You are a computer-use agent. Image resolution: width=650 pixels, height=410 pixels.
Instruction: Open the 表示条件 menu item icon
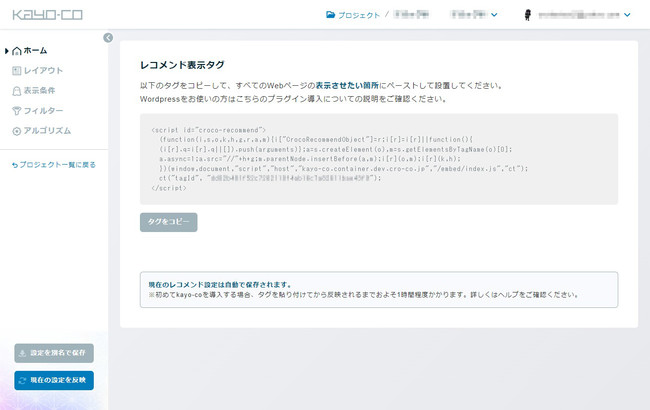point(17,91)
